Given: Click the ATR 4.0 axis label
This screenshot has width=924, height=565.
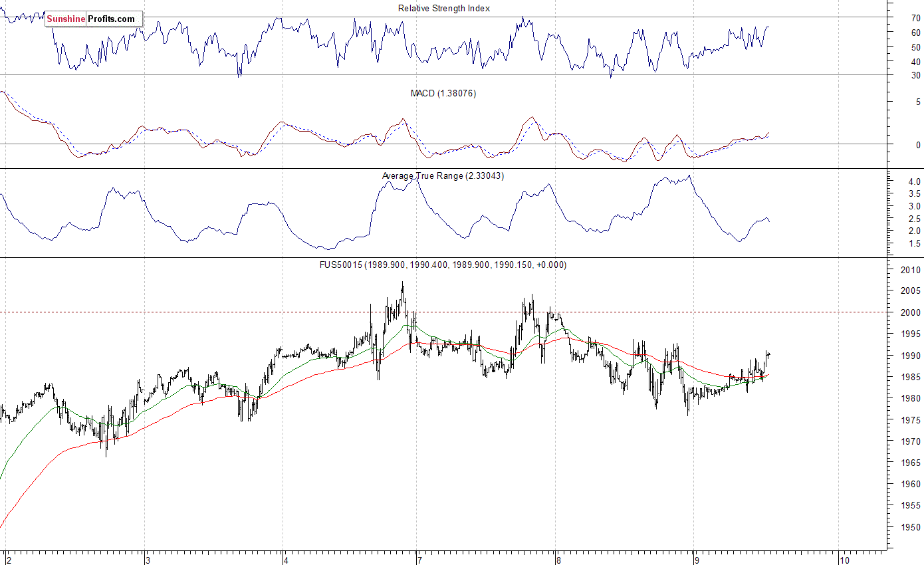Looking at the screenshot, I should (x=915, y=181).
